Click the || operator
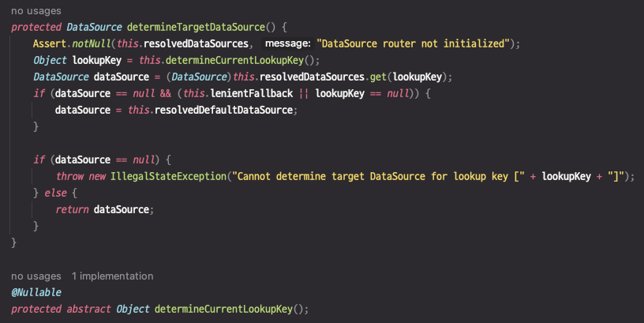The width and height of the screenshot is (644, 323). (x=304, y=94)
